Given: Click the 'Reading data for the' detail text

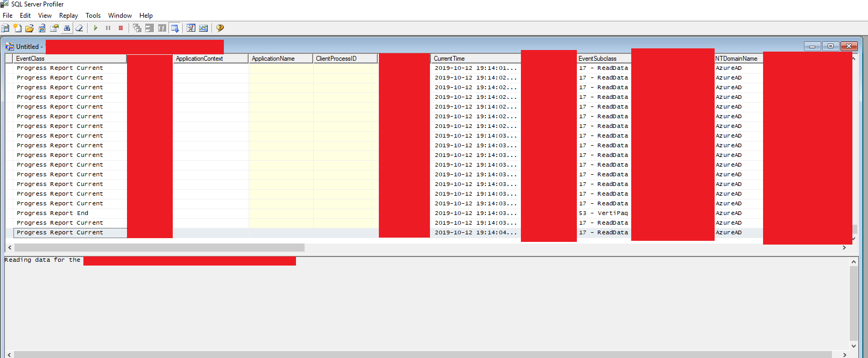Looking at the screenshot, I should [x=43, y=260].
